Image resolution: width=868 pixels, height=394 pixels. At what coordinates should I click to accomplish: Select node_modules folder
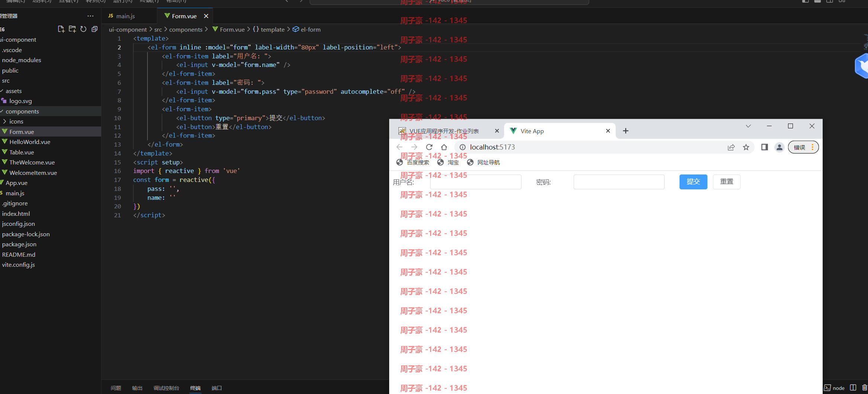point(22,60)
